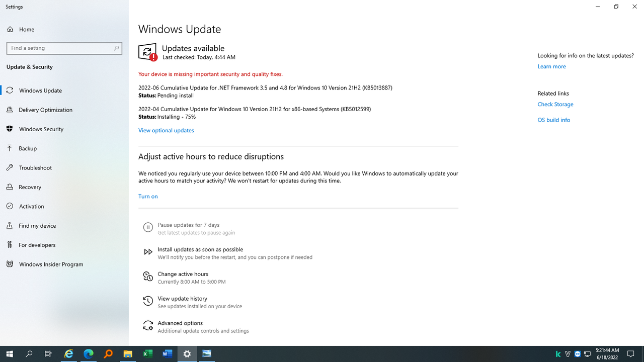Select Windows Update in the sidebar
Image resolution: width=644 pixels, height=362 pixels.
(64, 90)
